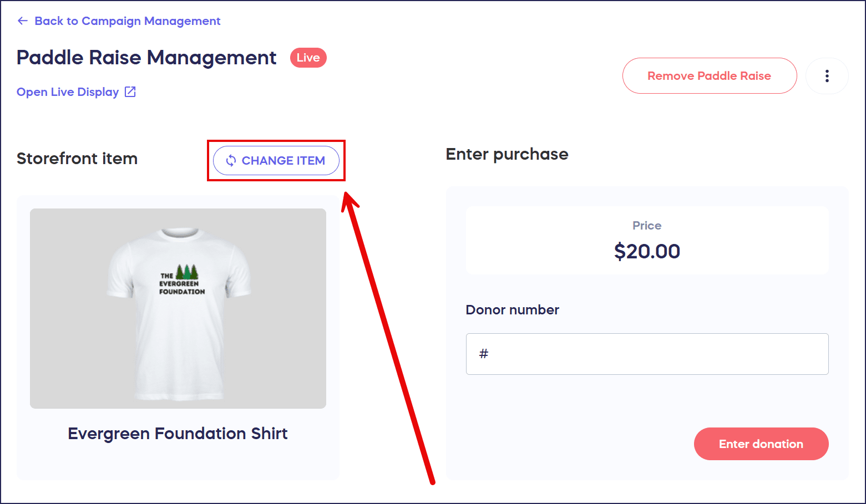Viewport: 866px width, 504px height.
Task: Click the Paddle Raise Management heading
Action: 146,58
